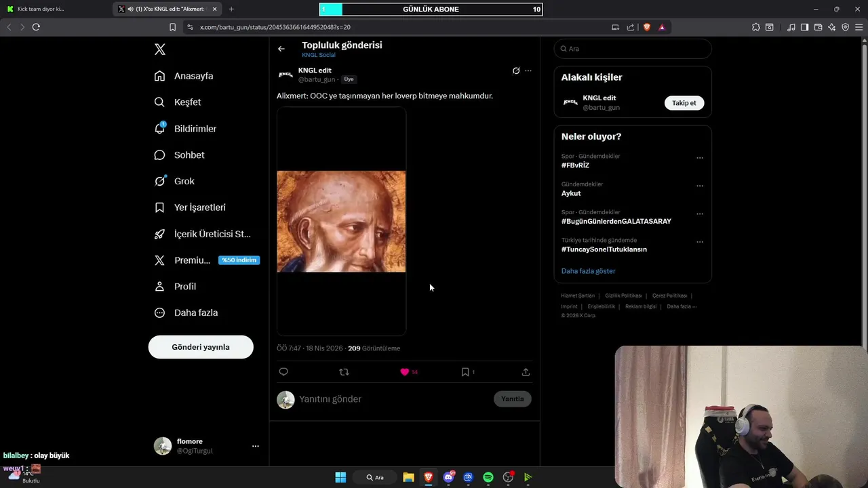This screenshot has width=868, height=488.
Task: Open browser extensions puzzle icon
Action: point(756,27)
